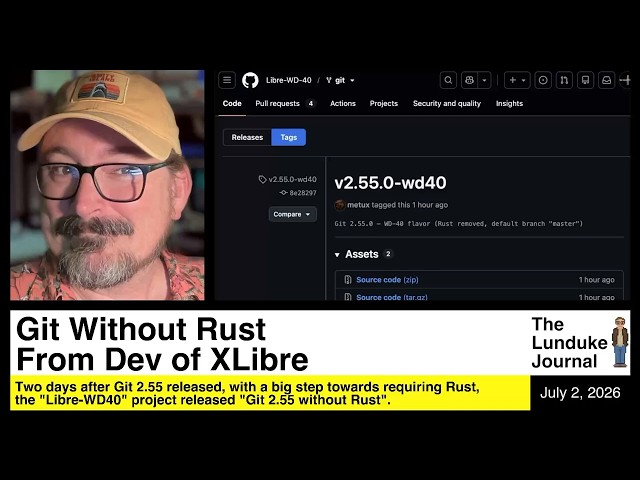640x480 pixels.
Task: Click the commit icon beside 8e28297
Action: click(x=283, y=193)
